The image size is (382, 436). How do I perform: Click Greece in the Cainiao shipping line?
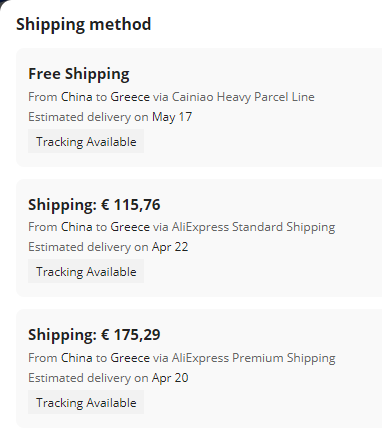pos(130,97)
